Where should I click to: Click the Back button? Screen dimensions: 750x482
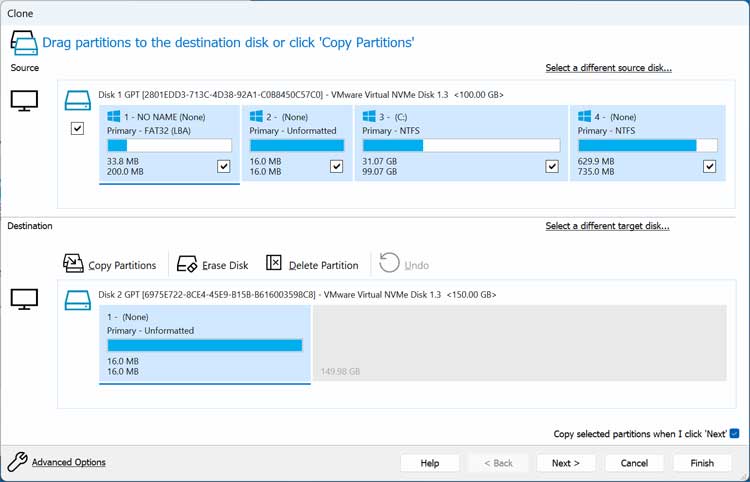click(x=498, y=463)
